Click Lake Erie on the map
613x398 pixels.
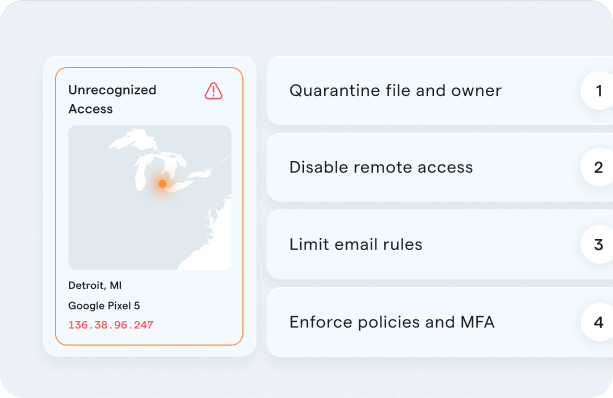[x=178, y=187]
